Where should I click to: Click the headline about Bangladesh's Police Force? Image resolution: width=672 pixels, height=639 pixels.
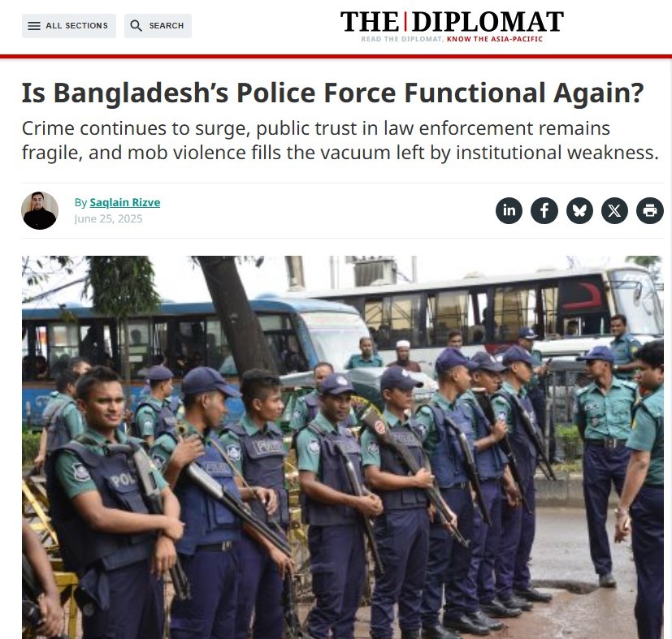point(332,93)
